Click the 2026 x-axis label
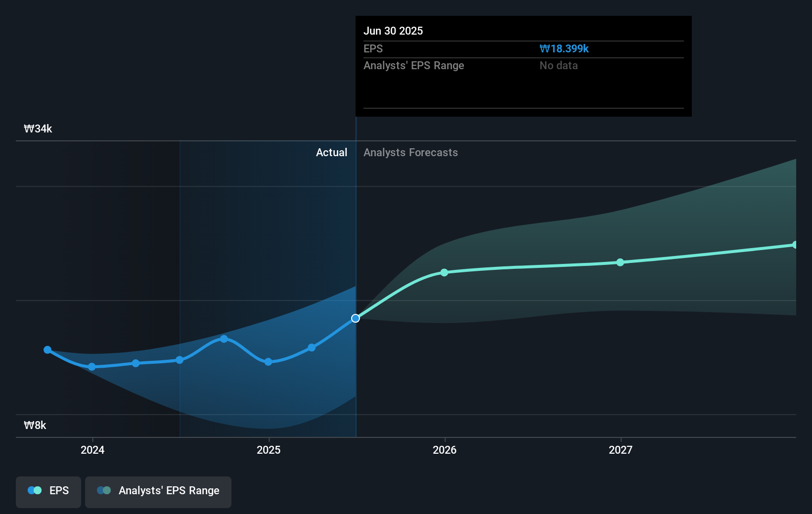The image size is (812, 514). click(445, 450)
